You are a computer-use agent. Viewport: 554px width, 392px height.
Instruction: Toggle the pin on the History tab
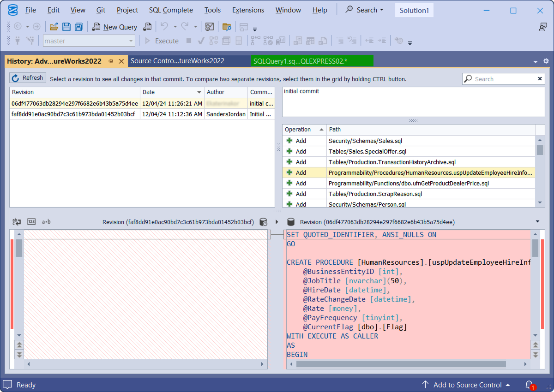(111, 61)
